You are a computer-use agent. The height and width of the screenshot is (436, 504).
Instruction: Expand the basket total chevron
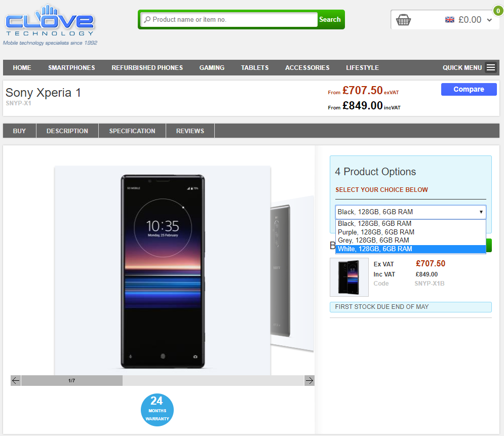(489, 20)
